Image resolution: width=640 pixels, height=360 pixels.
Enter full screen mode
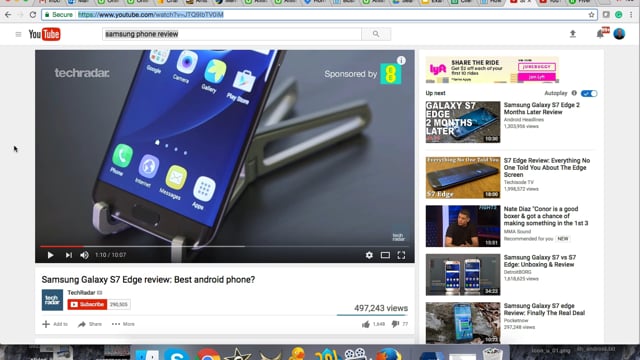point(401,255)
